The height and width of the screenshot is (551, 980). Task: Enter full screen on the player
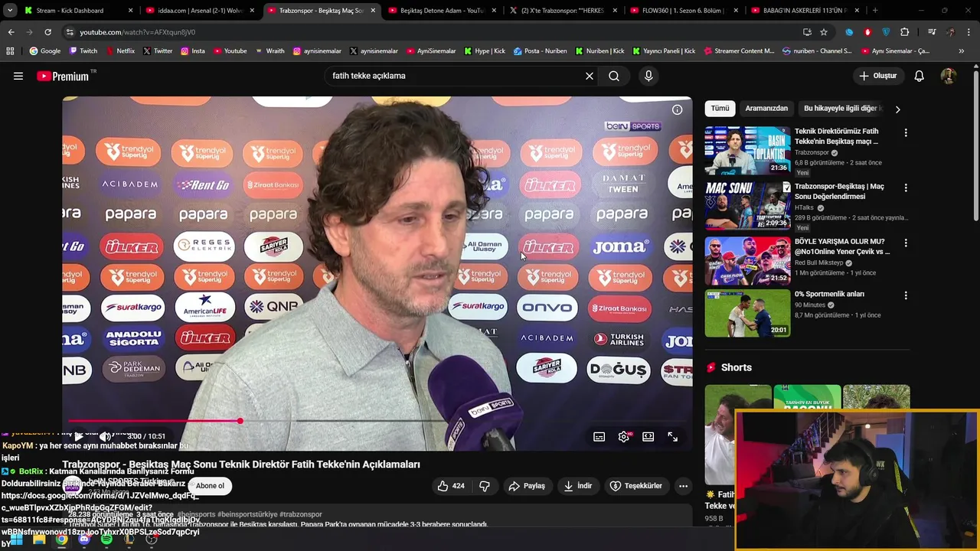(x=672, y=436)
